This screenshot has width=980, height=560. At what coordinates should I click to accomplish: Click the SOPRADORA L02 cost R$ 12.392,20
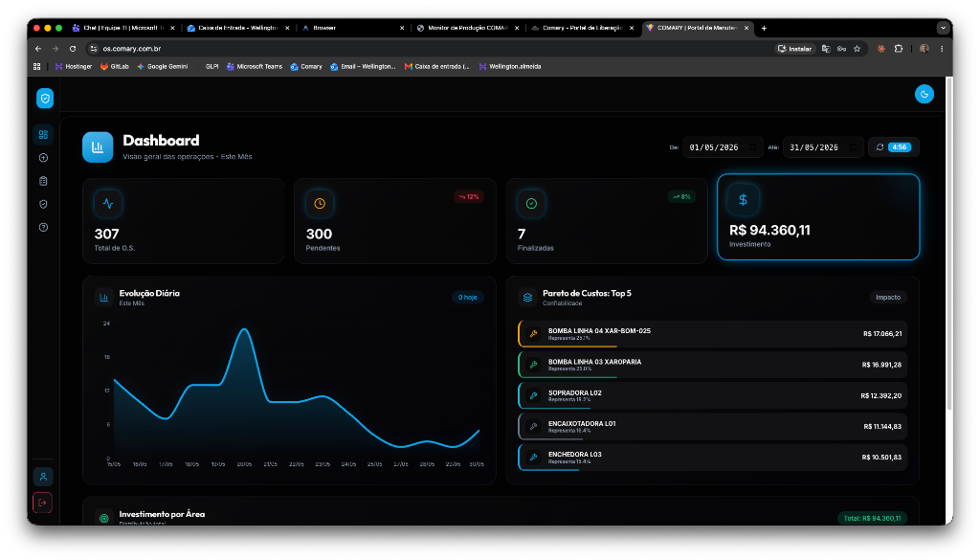click(x=880, y=395)
